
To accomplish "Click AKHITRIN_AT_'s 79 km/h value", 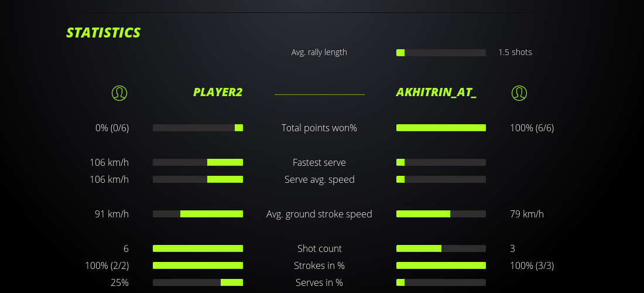I will tap(527, 214).
